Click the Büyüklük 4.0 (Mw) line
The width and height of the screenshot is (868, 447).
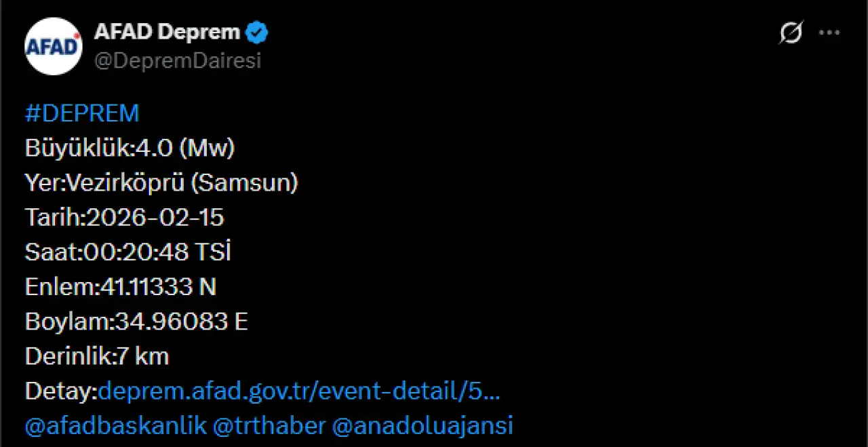[130, 148]
